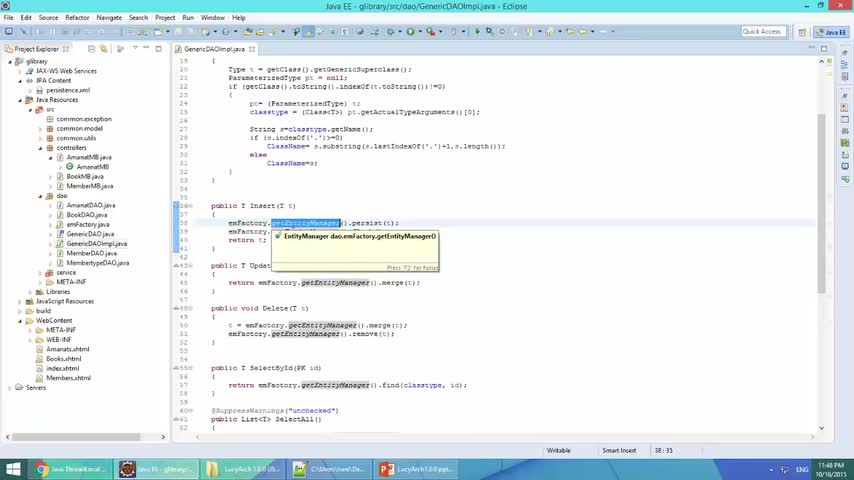Image resolution: width=854 pixels, height=480 pixels.
Task: Collapse the controllers package
Action: click(x=40, y=148)
